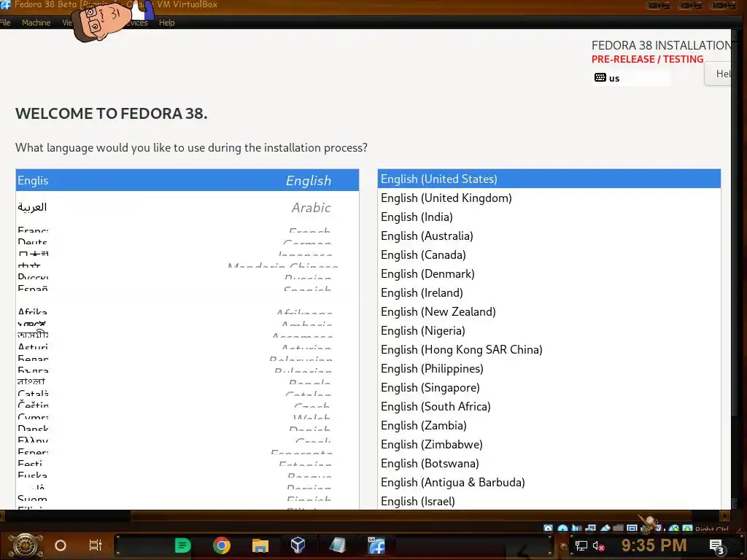Open the notepad app icon in taskbar

point(337,545)
